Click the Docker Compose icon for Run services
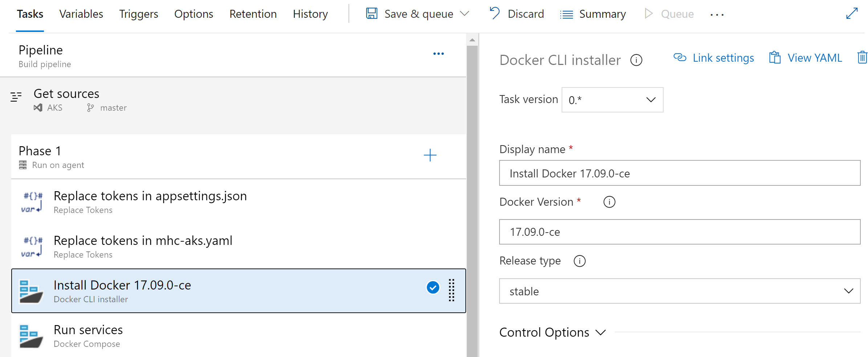The height and width of the screenshot is (357, 868). pos(32,336)
